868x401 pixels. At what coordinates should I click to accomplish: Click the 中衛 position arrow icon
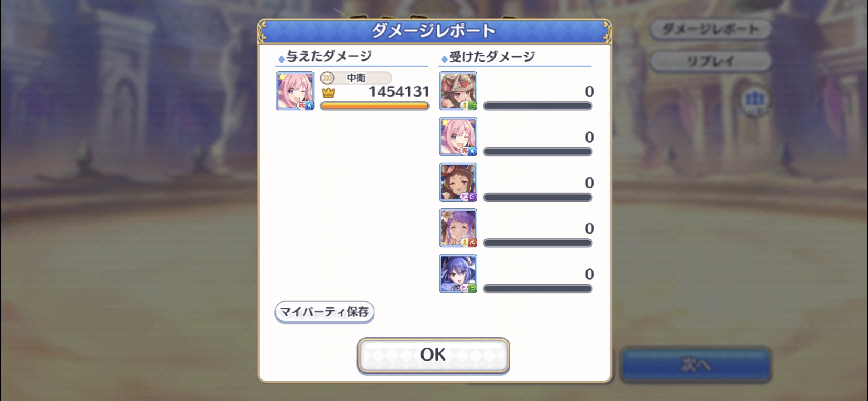(x=327, y=78)
